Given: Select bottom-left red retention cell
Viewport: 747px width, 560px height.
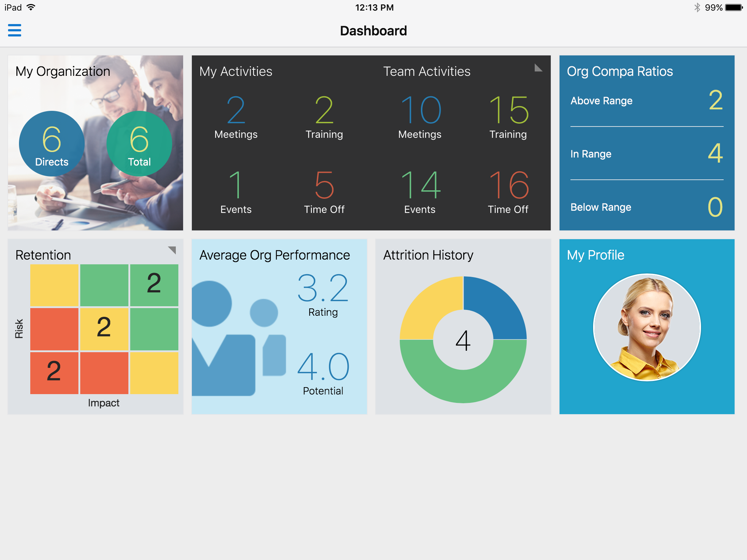Looking at the screenshot, I should click(x=54, y=372).
